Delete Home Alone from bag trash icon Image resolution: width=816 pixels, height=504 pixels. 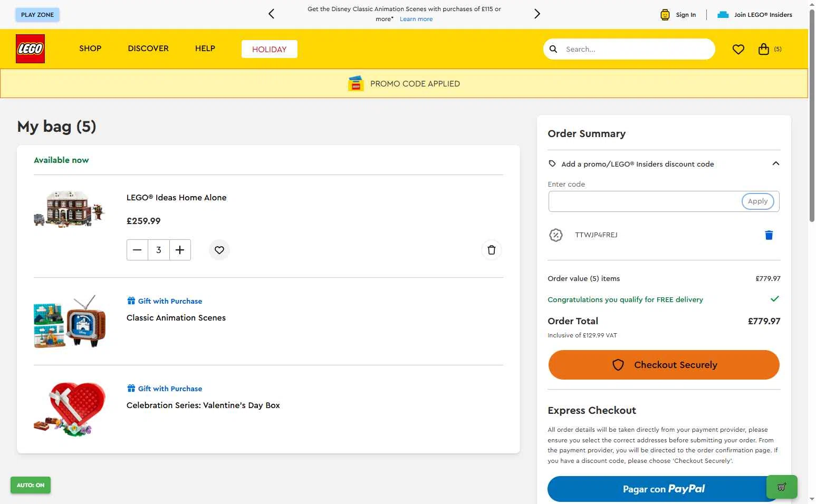coord(491,250)
